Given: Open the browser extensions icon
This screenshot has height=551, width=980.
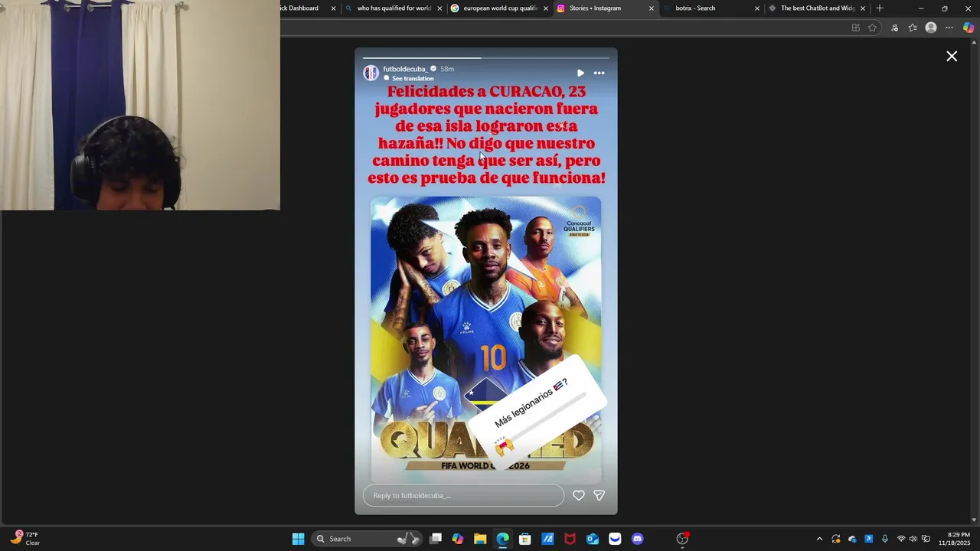Looking at the screenshot, I should (x=894, y=28).
